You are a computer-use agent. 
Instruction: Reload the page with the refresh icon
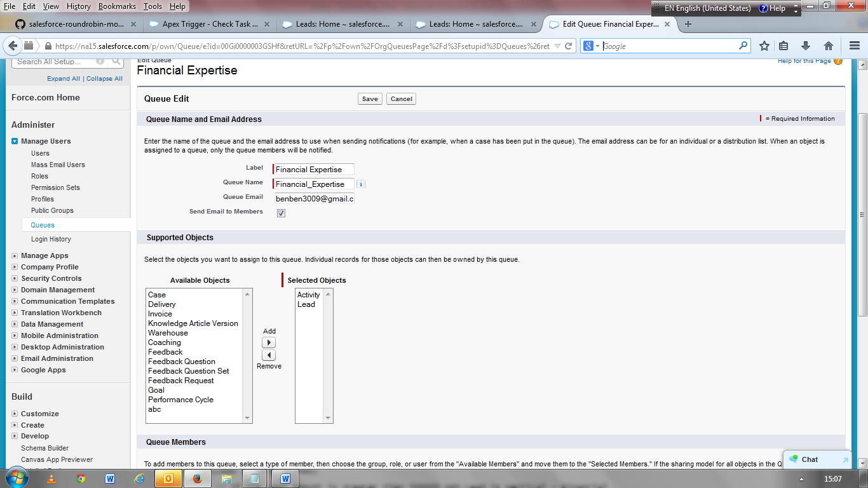569,46
